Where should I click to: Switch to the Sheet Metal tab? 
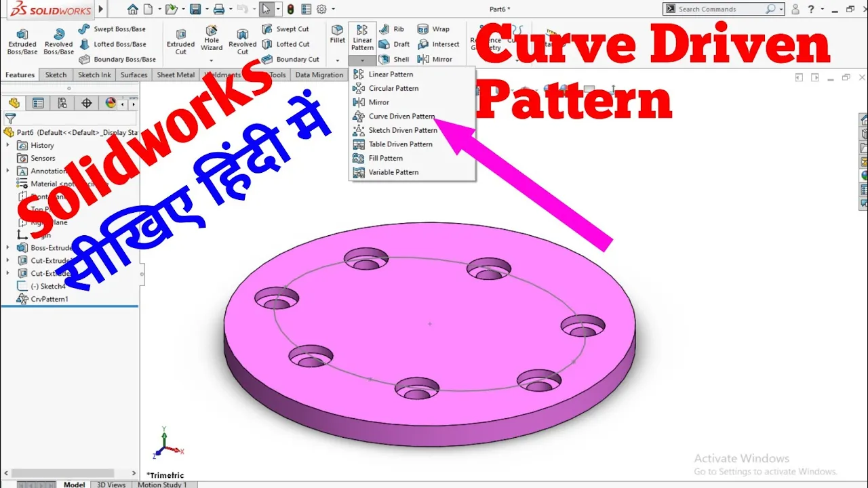[176, 75]
